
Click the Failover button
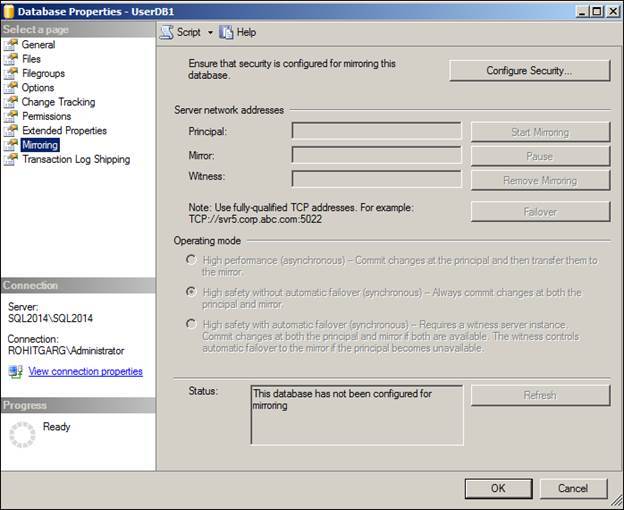540,212
